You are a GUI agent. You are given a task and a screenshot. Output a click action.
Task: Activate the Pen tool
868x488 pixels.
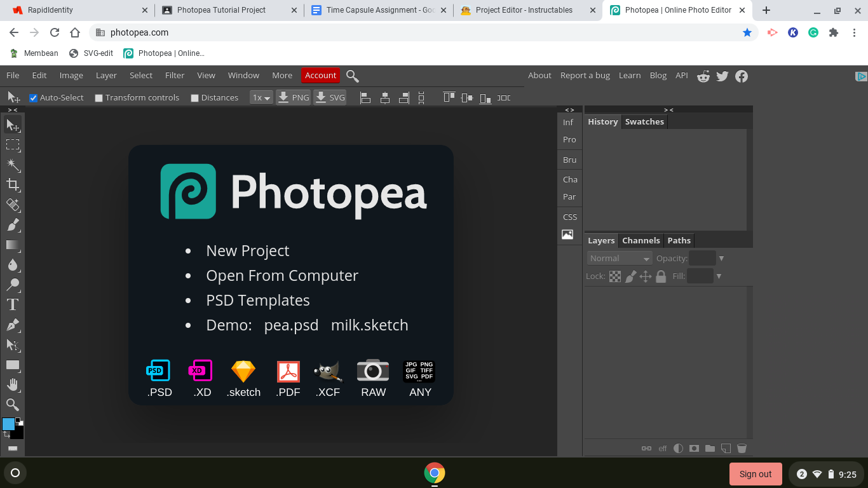point(13,324)
